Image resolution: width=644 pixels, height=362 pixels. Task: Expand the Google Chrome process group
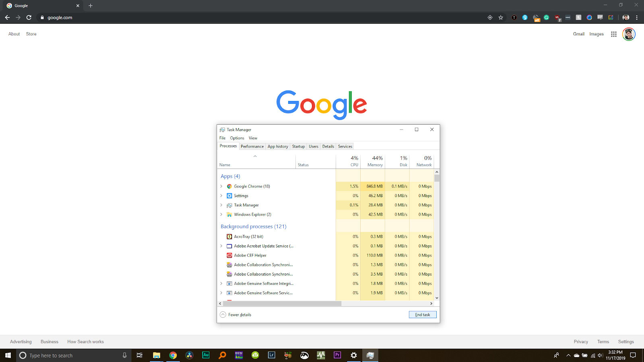click(x=221, y=186)
